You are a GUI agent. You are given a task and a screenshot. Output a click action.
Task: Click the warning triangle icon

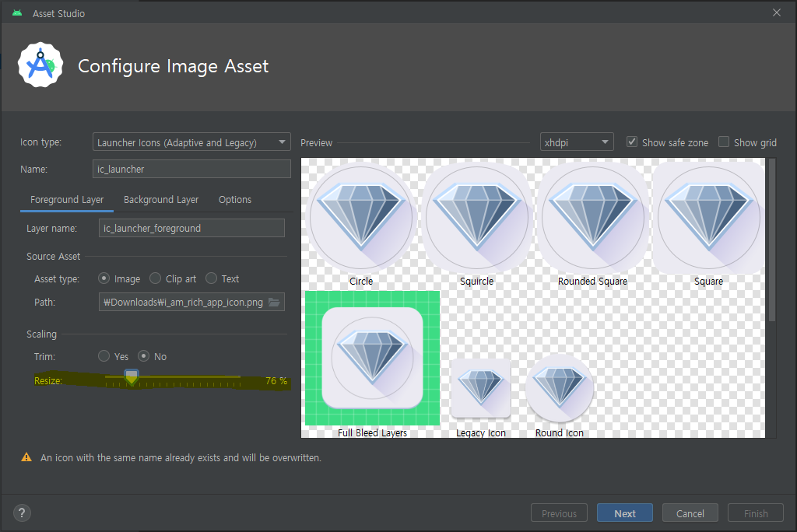pyautogui.click(x=26, y=457)
